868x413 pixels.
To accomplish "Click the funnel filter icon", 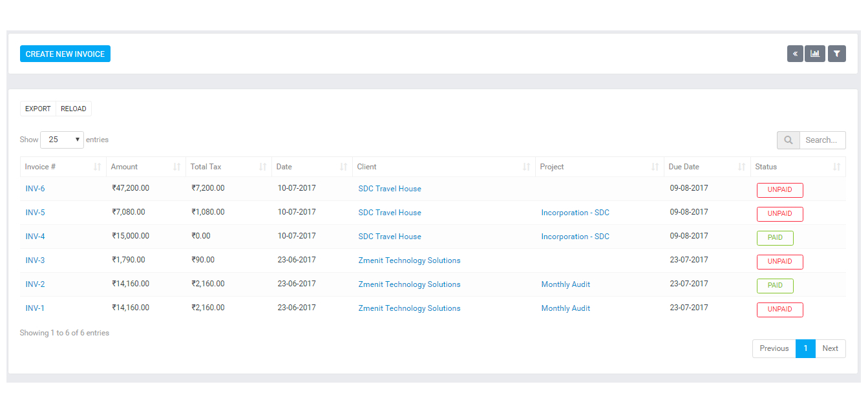I will (836, 54).
